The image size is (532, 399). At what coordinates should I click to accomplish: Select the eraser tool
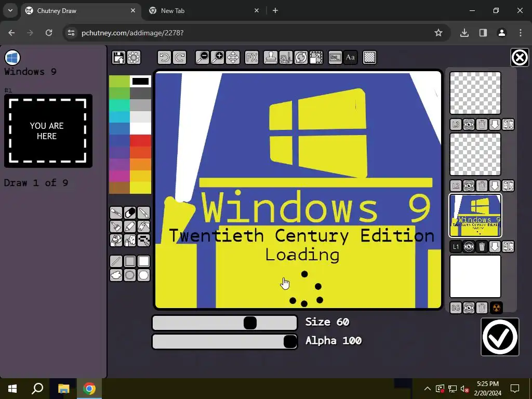point(130,212)
